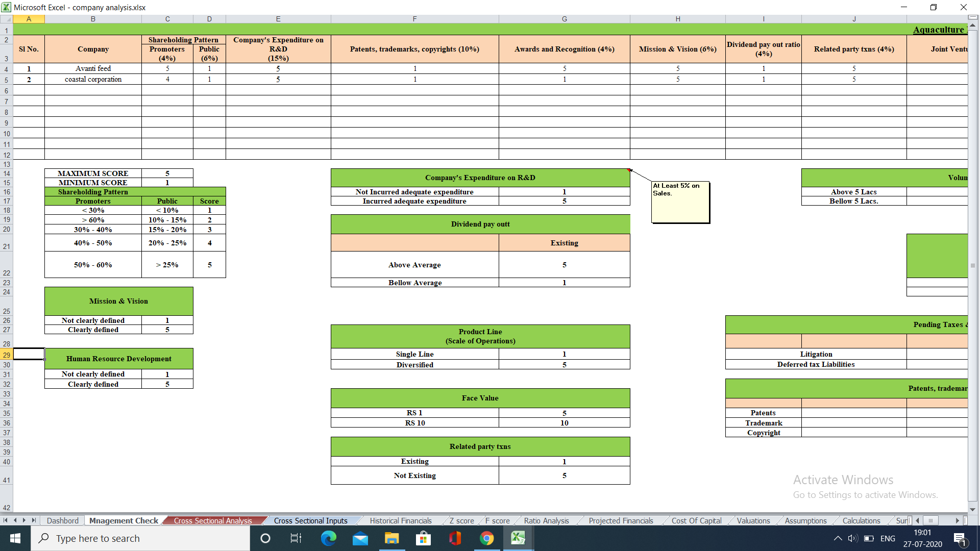The height and width of the screenshot is (551, 980).
Task: Switch to Historical Financials sheet tab
Action: tap(401, 521)
